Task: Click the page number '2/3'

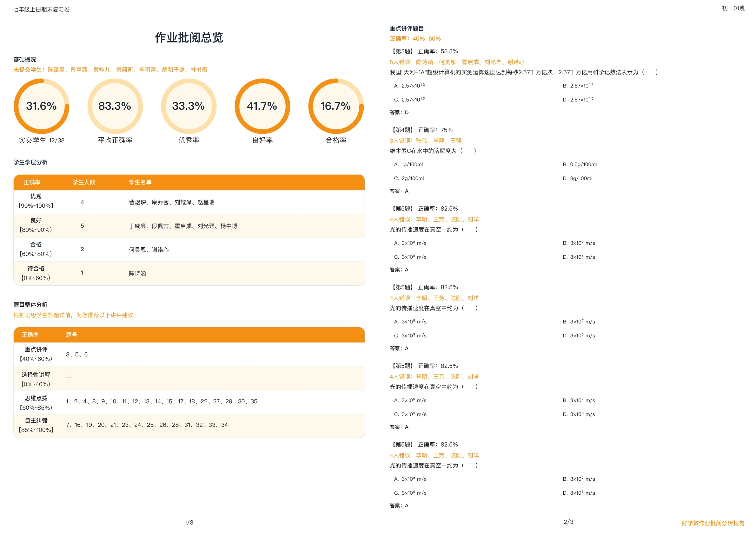Action: click(568, 522)
